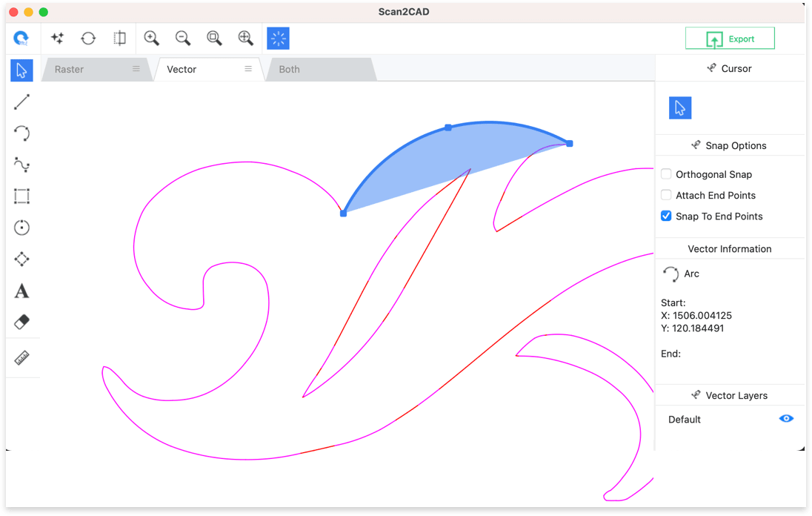Select the Text tool
812x516 pixels.
click(21, 291)
